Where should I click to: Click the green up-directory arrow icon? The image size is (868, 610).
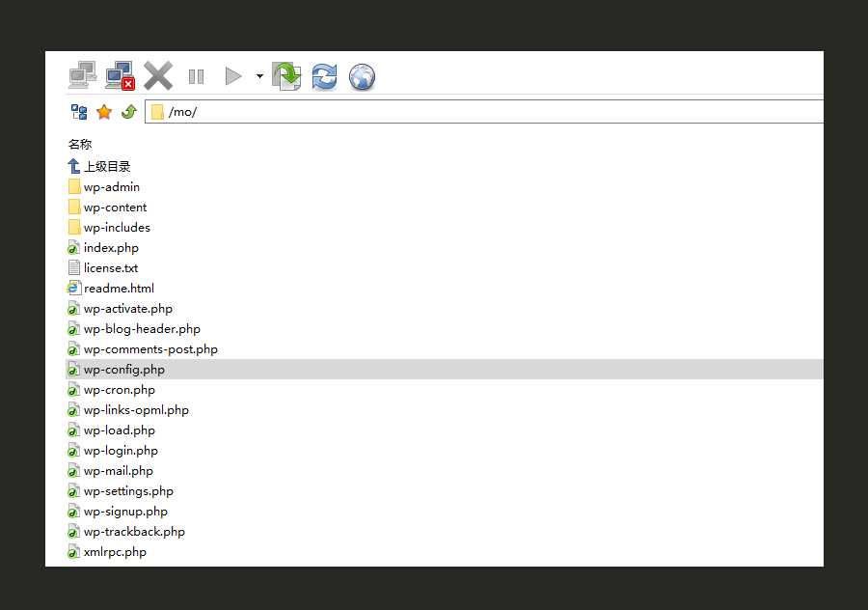click(x=129, y=112)
